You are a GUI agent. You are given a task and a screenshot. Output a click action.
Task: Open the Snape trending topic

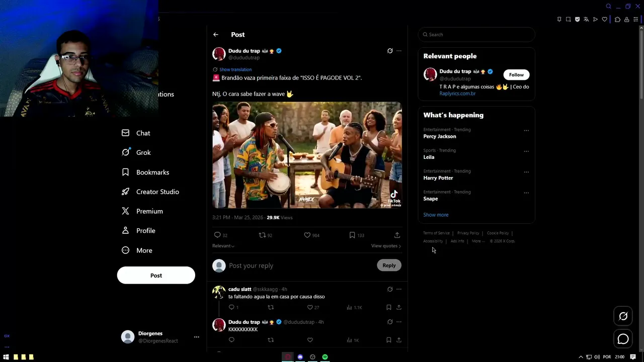click(x=431, y=199)
